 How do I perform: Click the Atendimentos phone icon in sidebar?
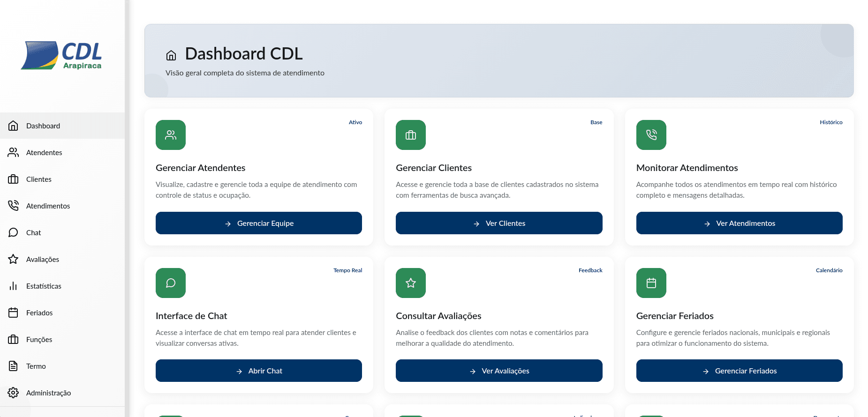(13, 206)
